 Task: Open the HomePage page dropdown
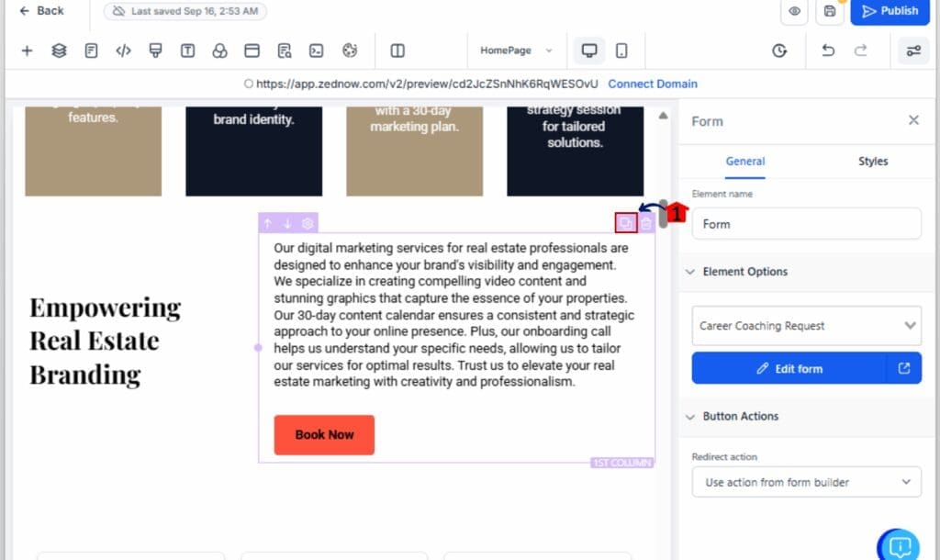(517, 50)
